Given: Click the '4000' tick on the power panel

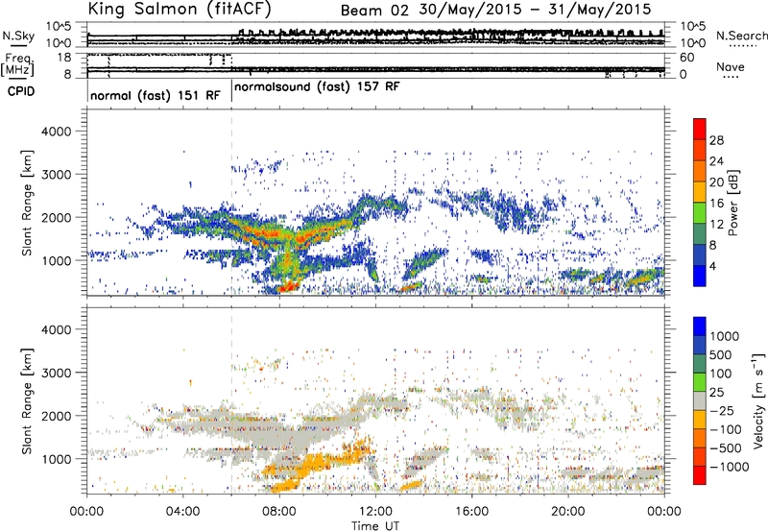Looking at the screenshot, I should pyautogui.click(x=56, y=132).
